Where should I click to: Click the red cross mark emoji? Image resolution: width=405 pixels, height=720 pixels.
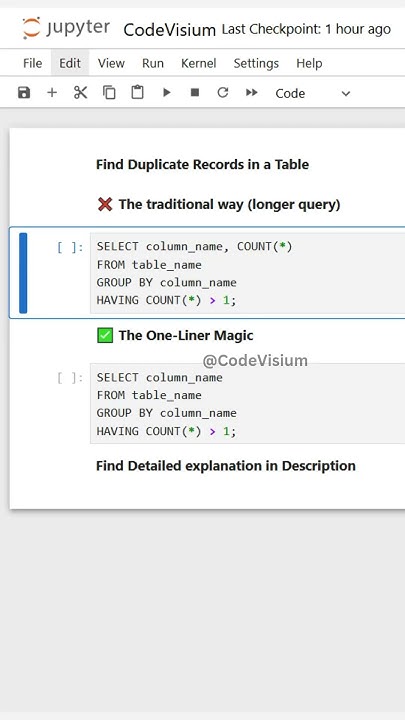click(105, 204)
